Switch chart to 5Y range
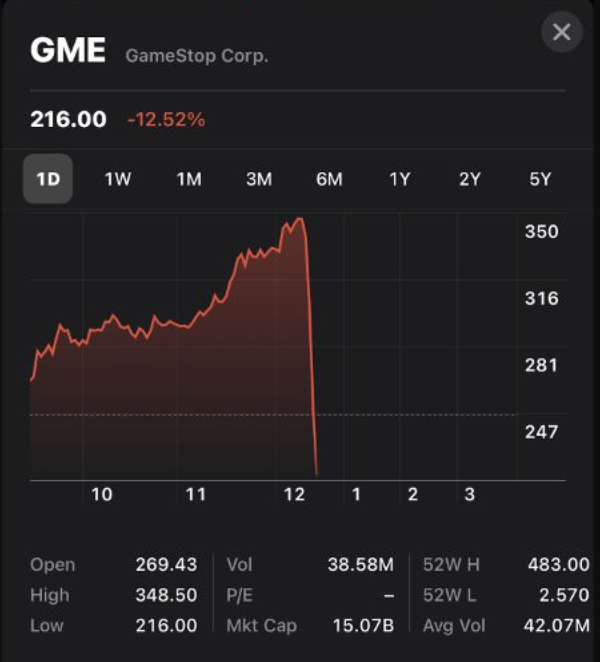Screen dimensions: 600x662 [540, 179]
